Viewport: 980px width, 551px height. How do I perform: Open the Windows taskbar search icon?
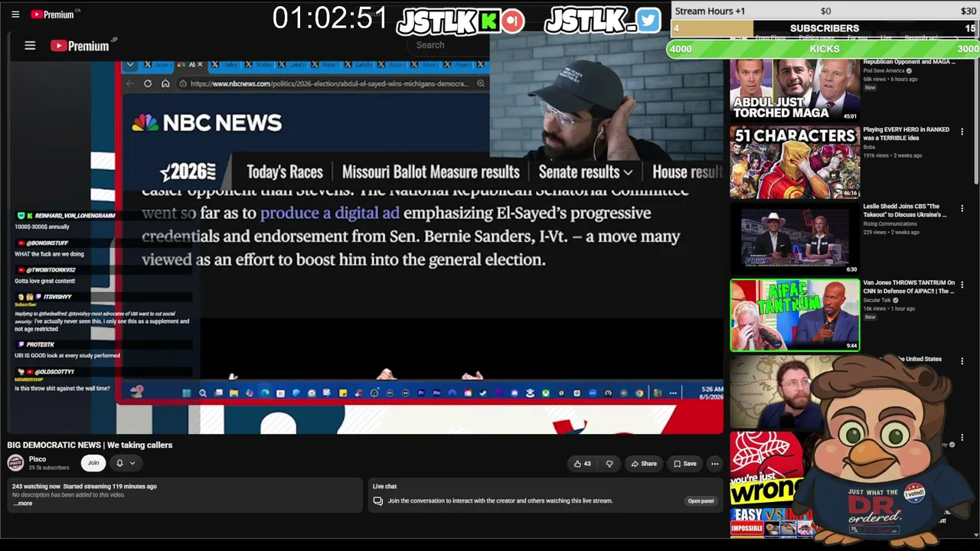[203, 393]
